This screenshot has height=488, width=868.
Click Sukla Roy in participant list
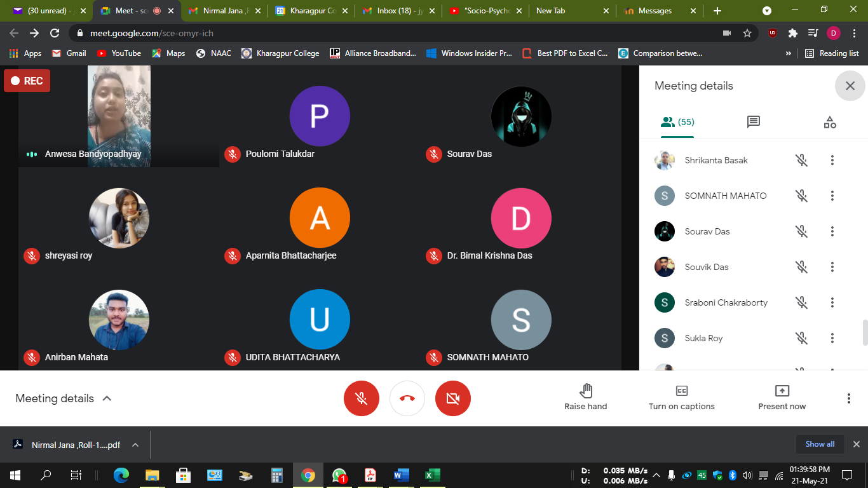[x=704, y=338]
